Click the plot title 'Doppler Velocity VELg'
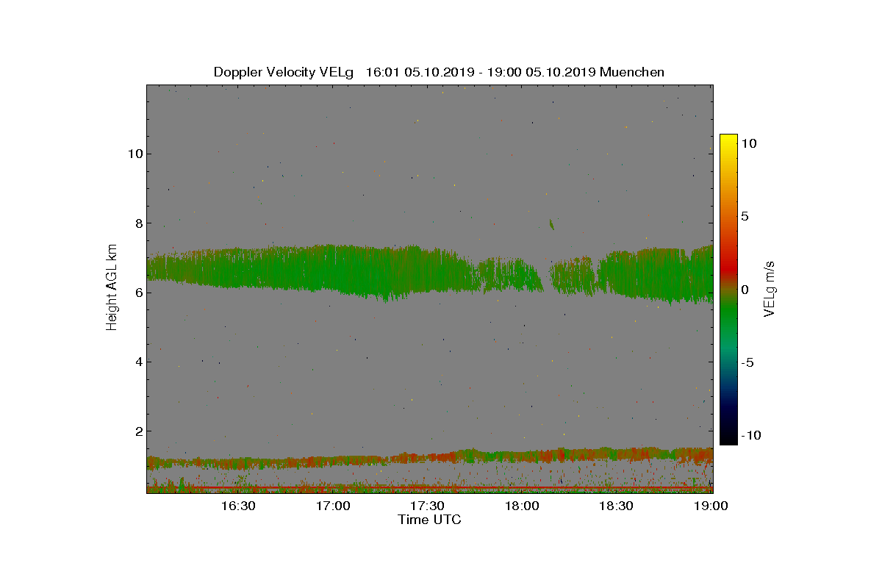 (x=284, y=72)
